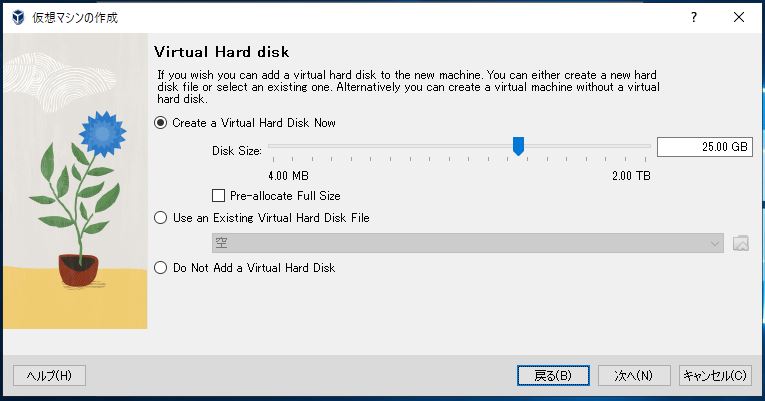This screenshot has width=765, height=401.
Task: Click the 25.00 GB disk size field
Action: coord(704,147)
